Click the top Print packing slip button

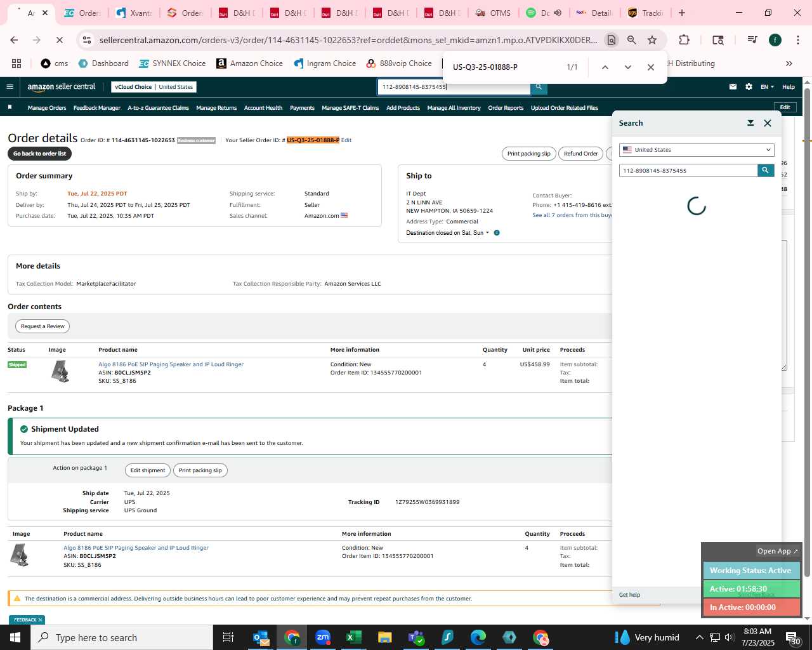tap(529, 154)
